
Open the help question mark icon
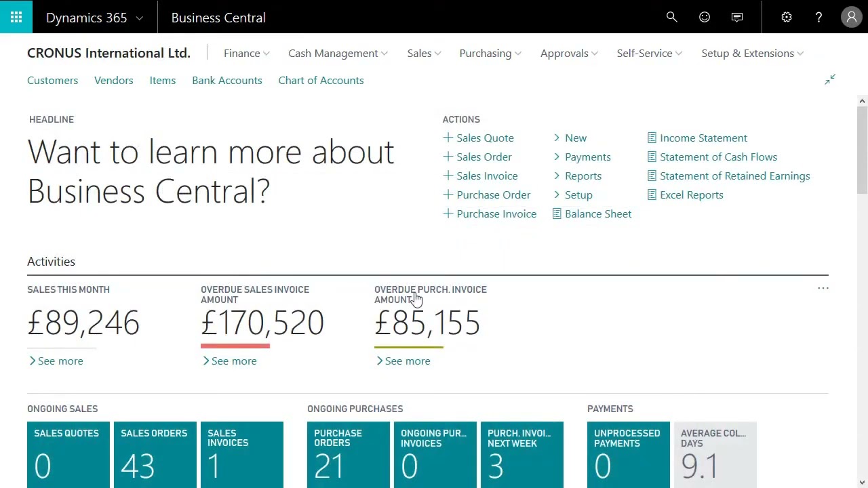click(818, 17)
